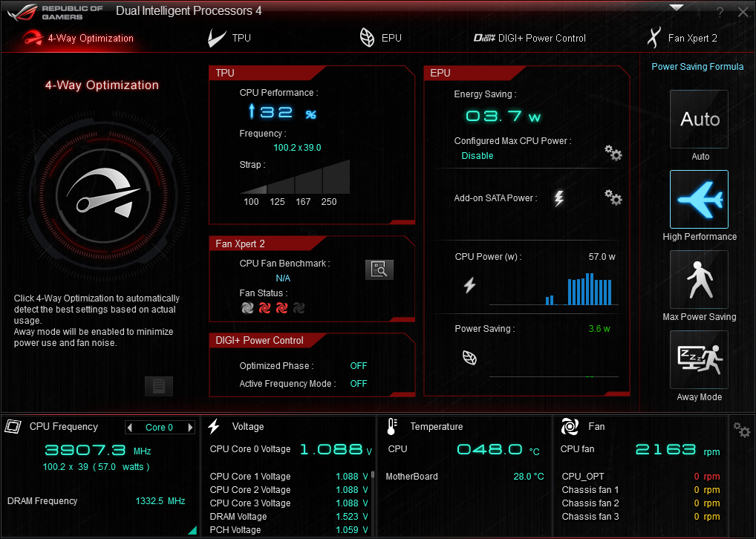Click the CPU temperature 048.0 °C readout

coord(498,450)
